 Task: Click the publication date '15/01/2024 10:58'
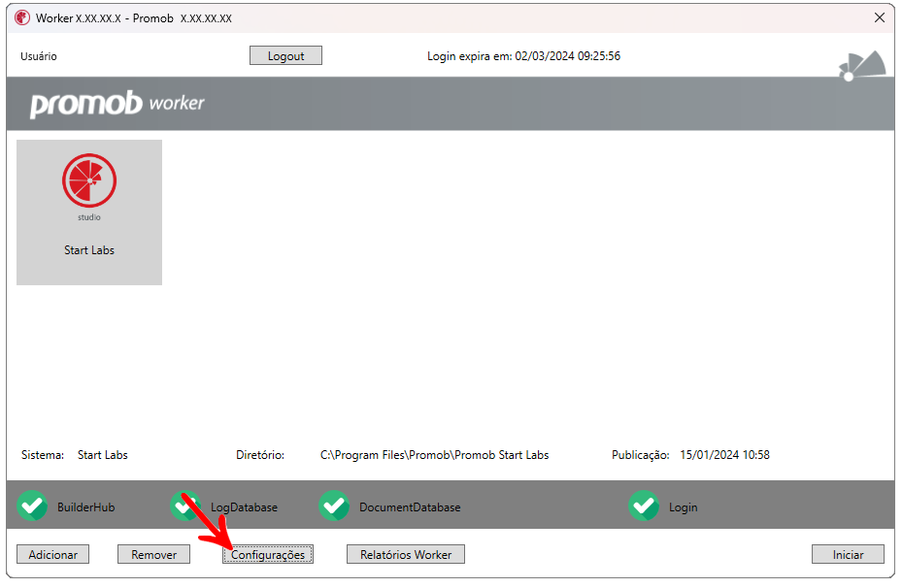725,455
